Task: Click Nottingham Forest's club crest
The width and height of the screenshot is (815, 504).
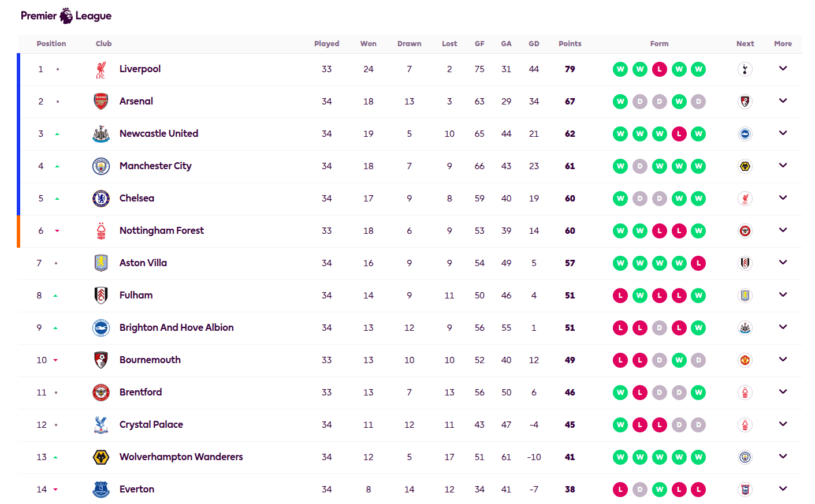Action: [x=101, y=231]
